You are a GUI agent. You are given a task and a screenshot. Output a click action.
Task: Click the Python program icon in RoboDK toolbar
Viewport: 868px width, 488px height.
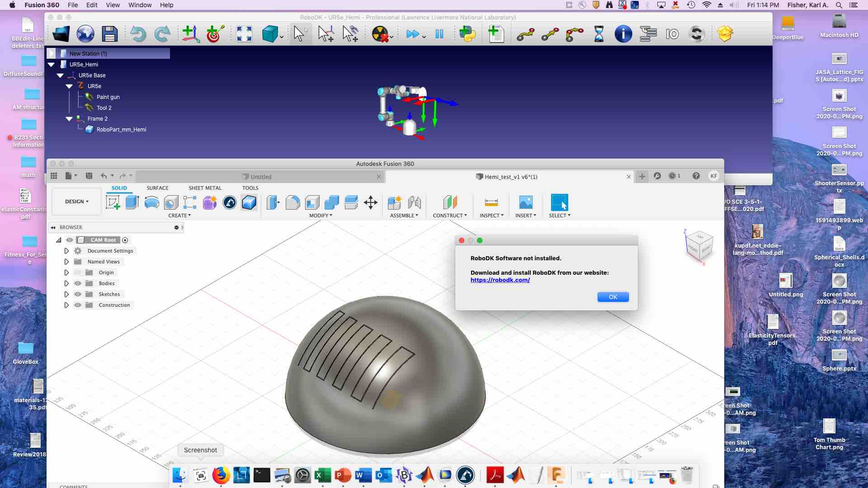point(467,34)
